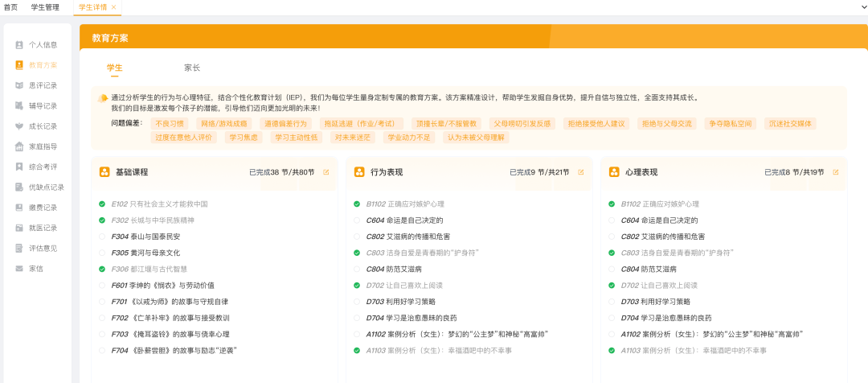Mark C604 complete in 心理表现 card
Image resolution: width=868 pixels, height=383 pixels.
pyautogui.click(x=611, y=220)
